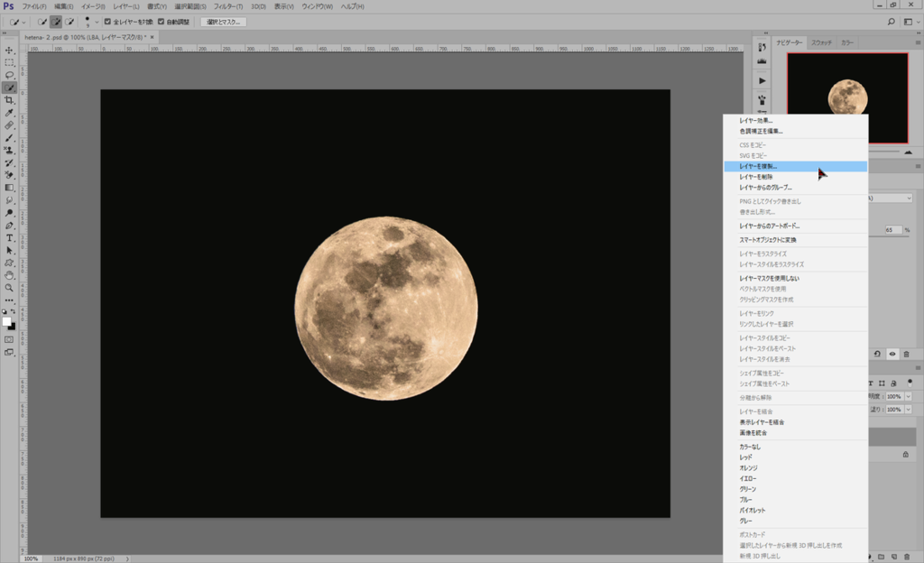The height and width of the screenshot is (563, 924).
Task: Toggle the 全レイヤーを対象 checkbox
Action: pyautogui.click(x=107, y=22)
